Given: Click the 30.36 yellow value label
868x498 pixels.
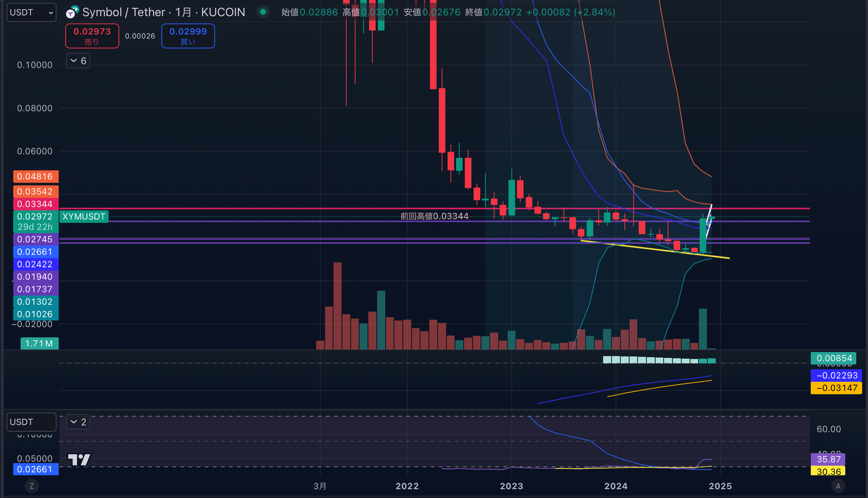Looking at the screenshot, I should [x=828, y=471].
